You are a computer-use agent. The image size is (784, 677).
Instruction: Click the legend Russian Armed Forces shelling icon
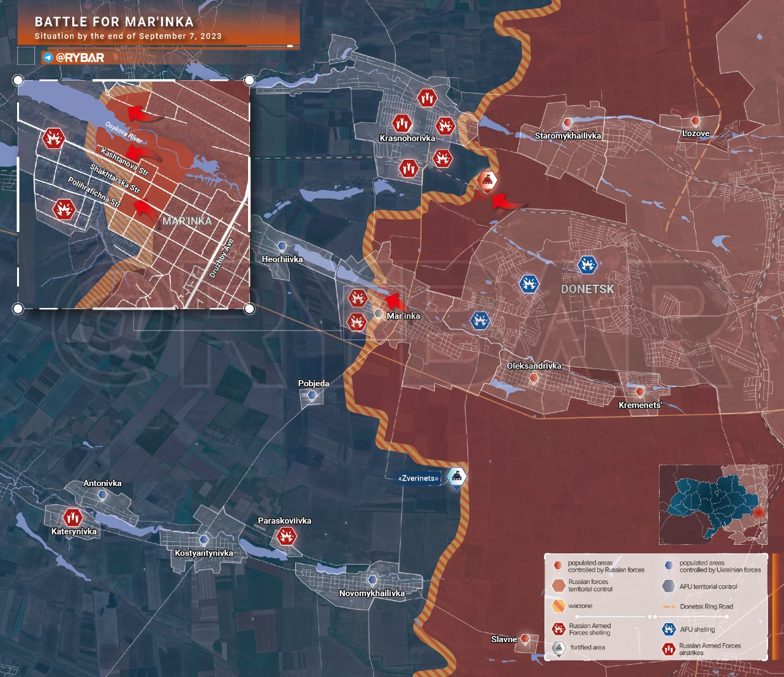coord(558,629)
